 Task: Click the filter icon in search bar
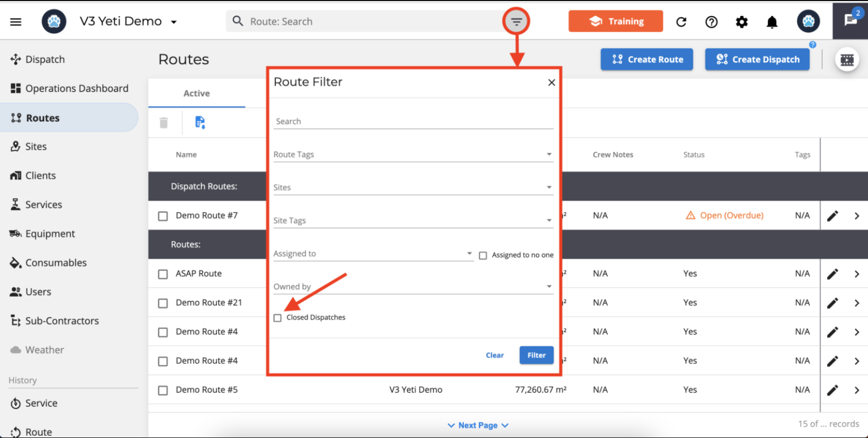pyautogui.click(x=516, y=22)
